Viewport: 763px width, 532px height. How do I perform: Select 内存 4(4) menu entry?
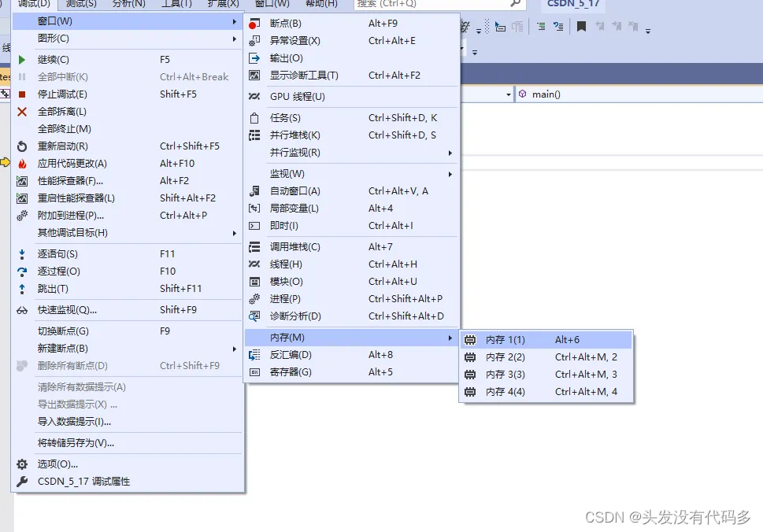[x=546, y=392]
